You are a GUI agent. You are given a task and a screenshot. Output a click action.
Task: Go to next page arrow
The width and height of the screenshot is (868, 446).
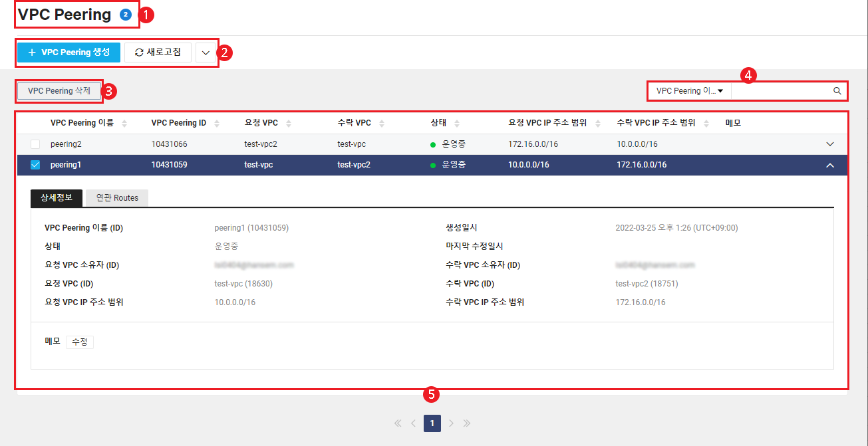coord(451,423)
